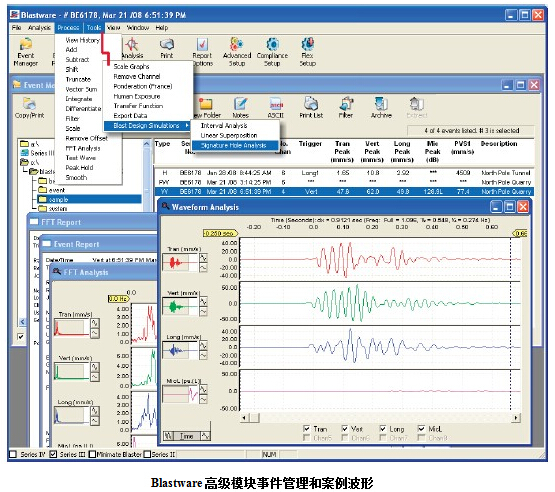Open the Archive icon in Event Manager
This screenshot has height=492, width=555.
click(x=381, y=108)
